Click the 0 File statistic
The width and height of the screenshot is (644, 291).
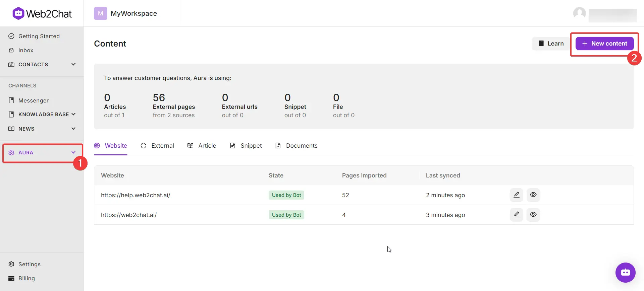click(344, 105)
